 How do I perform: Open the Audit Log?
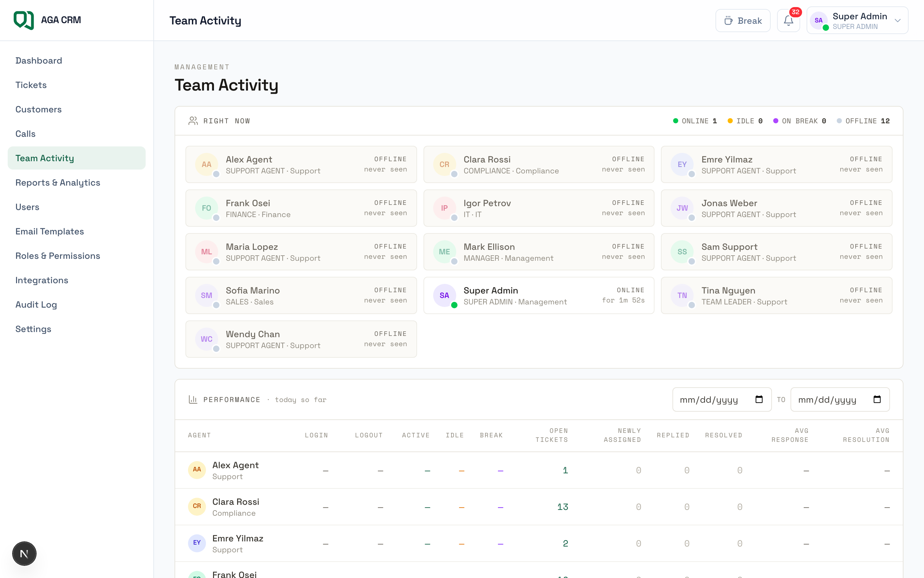pyautogui.click(x=76, y=305)
